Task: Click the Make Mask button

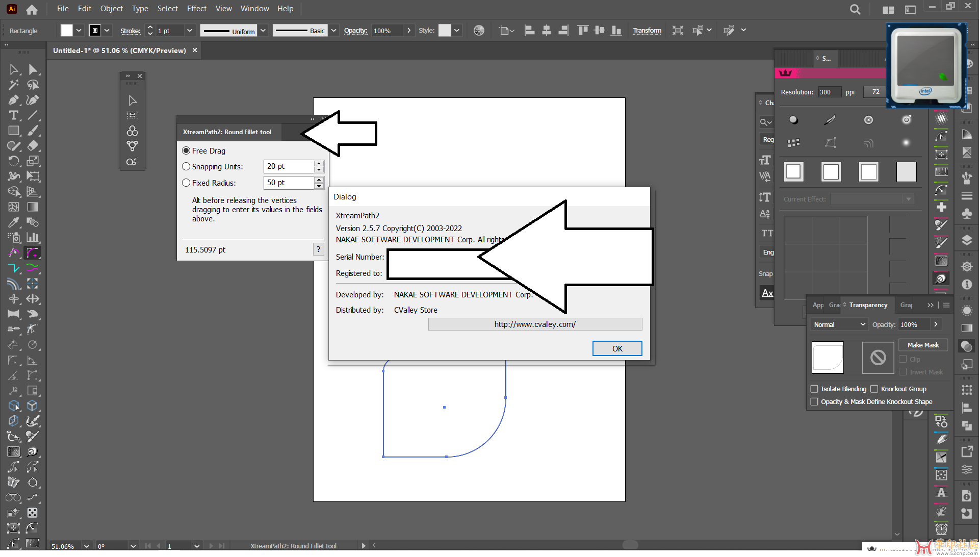Action: (923, 345)
